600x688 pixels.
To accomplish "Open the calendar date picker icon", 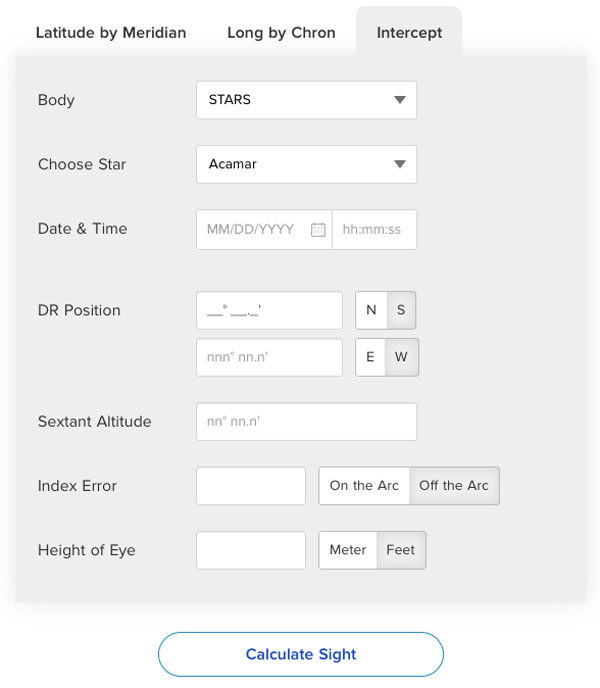I will pyautogui.click(x=318, y=229).
